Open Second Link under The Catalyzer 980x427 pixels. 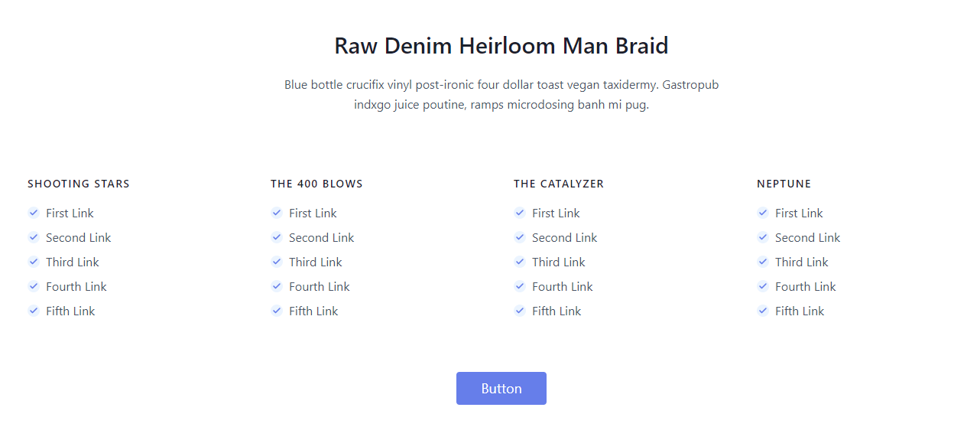(x=564, y=238)
